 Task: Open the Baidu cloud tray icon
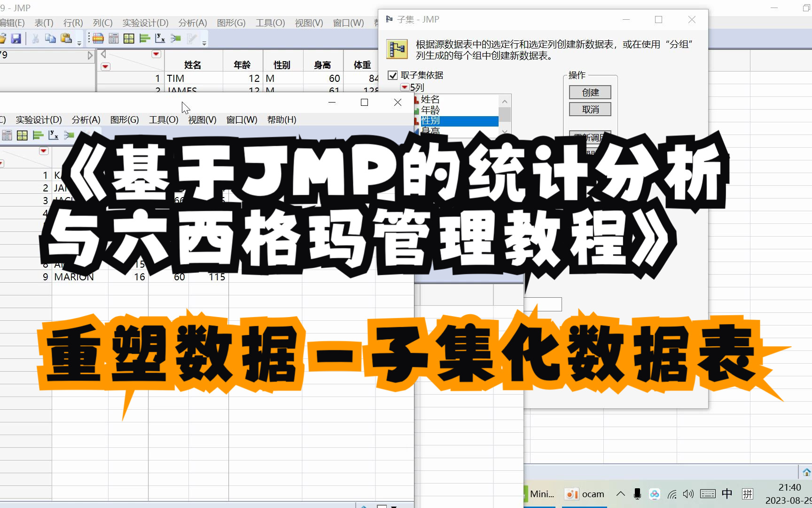(x=655, y=494)
